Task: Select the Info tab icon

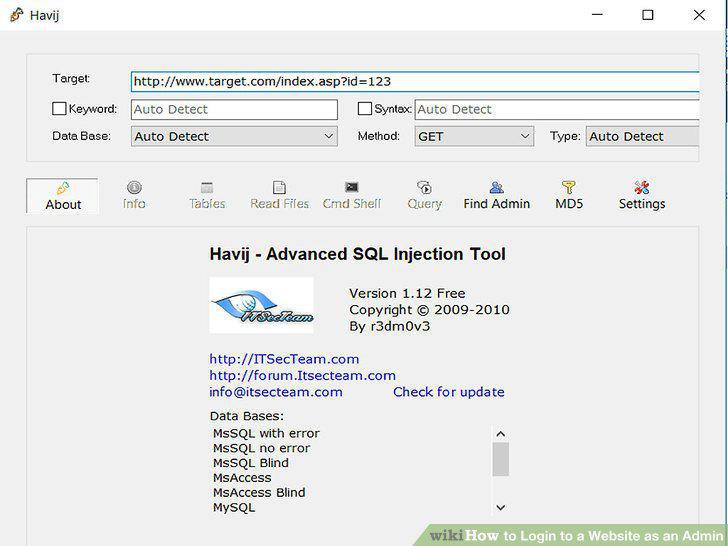Action: 134,188
